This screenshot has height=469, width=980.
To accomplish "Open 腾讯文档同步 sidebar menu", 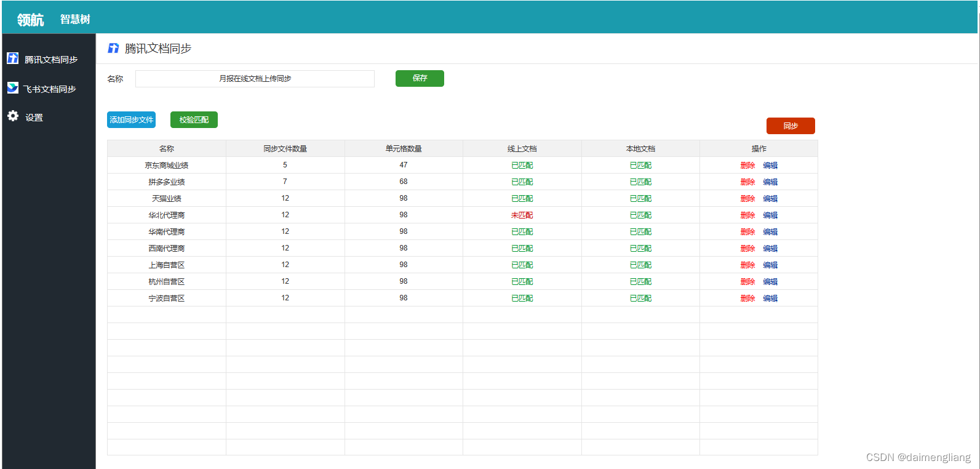I will [51, 60].
